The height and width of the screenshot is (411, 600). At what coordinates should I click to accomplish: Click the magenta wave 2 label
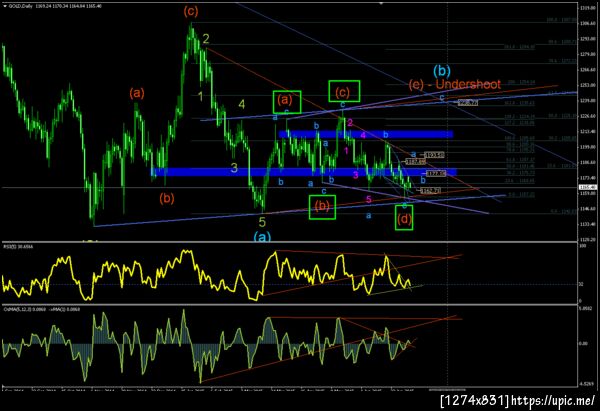coord(350,122)
